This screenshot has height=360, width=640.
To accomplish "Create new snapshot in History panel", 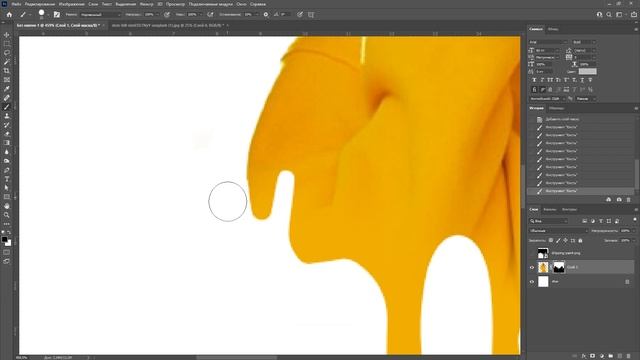I will (619, 200).
